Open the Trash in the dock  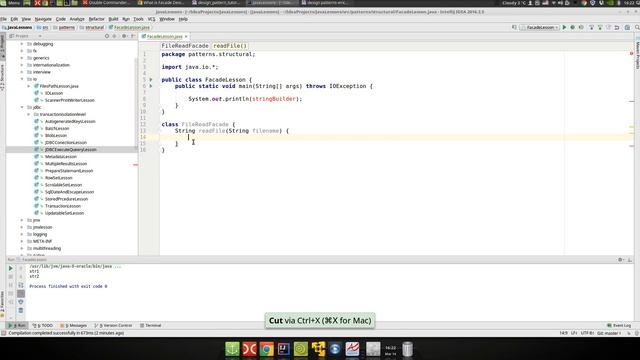[x=407, y=349]
